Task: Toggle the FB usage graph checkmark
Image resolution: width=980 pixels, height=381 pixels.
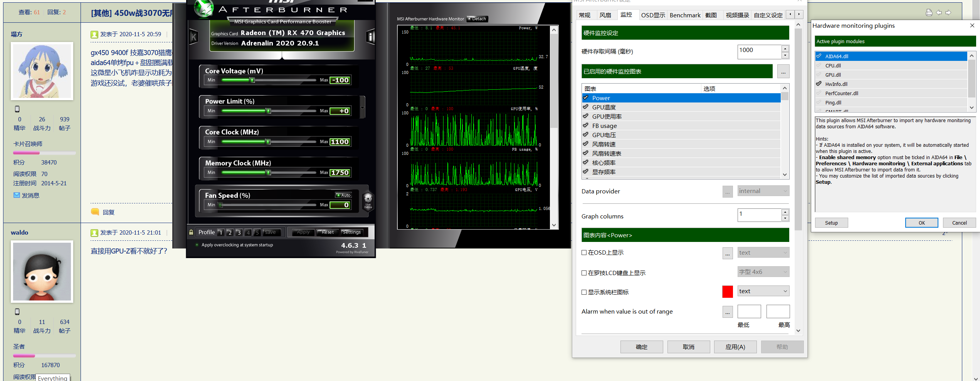Action: click(x=586, y=126)
